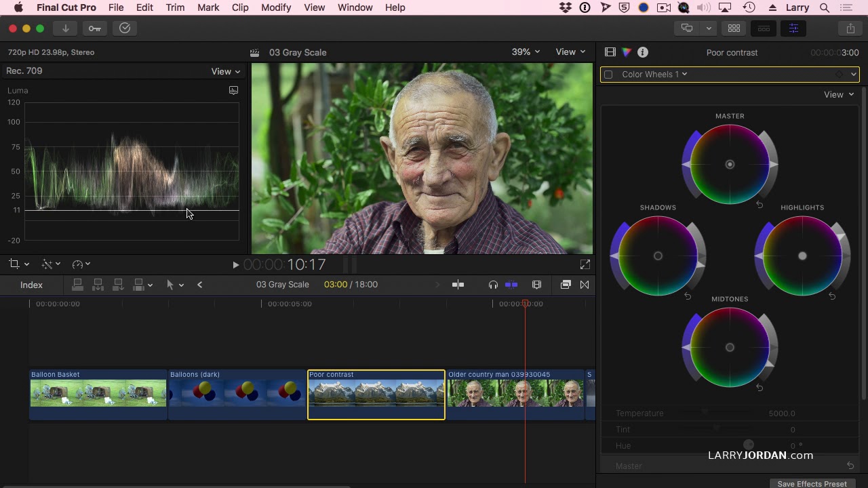Reset the Master color wheel
The height and width of the screenshot is (488, 868).
(x=759, y=205)
